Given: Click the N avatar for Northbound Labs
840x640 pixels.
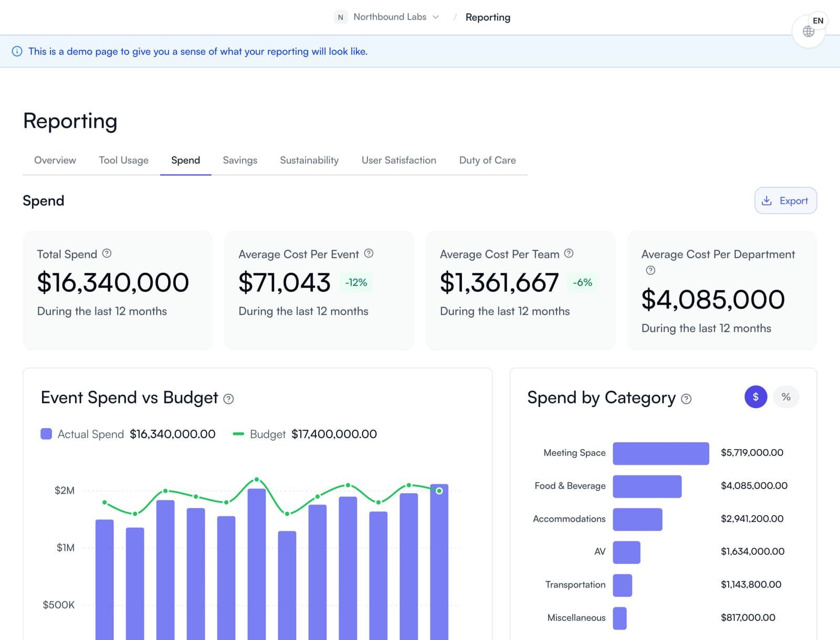Looking at the screenshot, I should click(340, 17).
